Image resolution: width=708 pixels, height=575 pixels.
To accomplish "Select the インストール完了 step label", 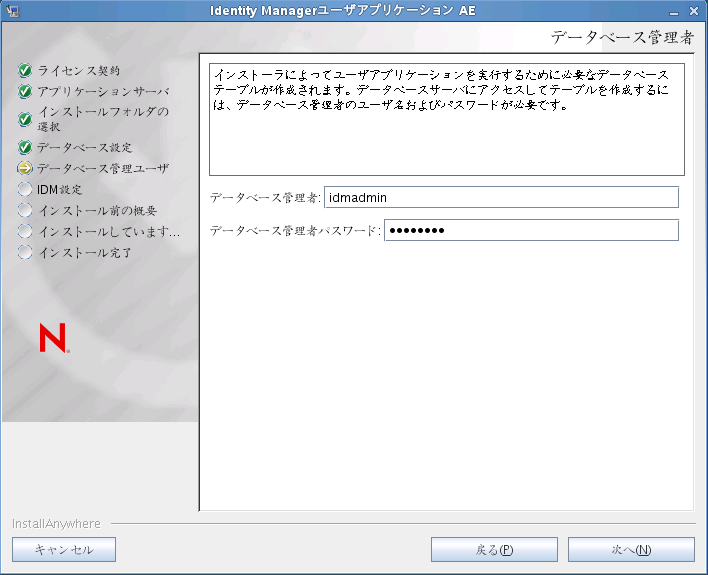I will [84, 252].
